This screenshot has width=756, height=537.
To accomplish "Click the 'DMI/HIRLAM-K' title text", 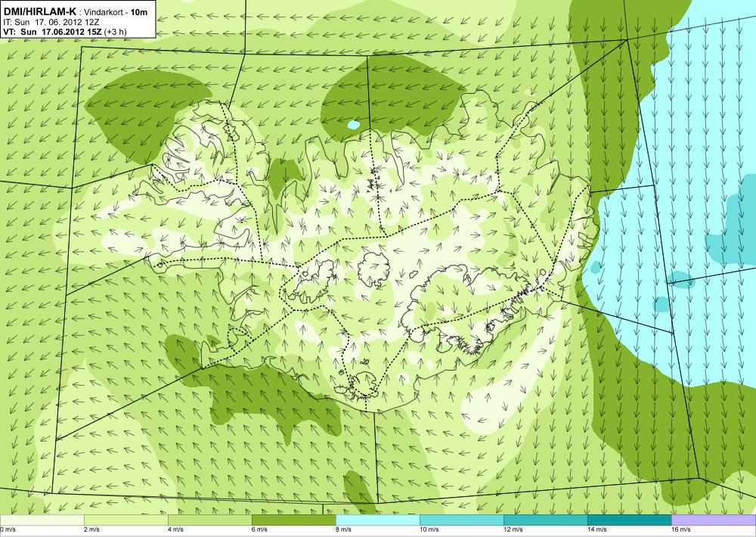I will [x=40, y=11].
